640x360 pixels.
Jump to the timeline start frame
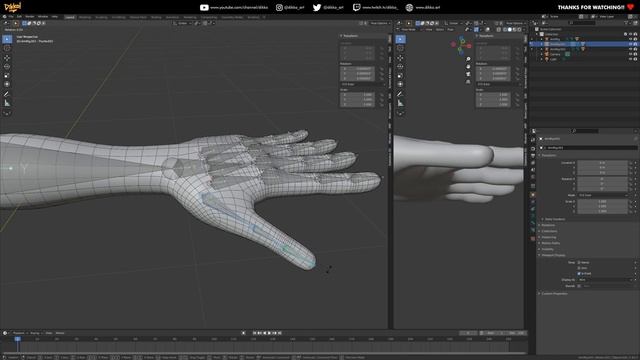(255, 333)
